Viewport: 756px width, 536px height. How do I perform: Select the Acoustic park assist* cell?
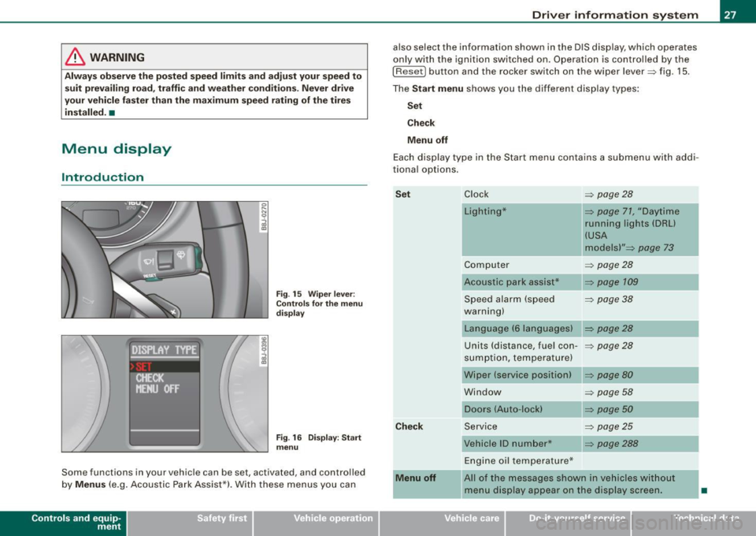[x=521, y=281]
